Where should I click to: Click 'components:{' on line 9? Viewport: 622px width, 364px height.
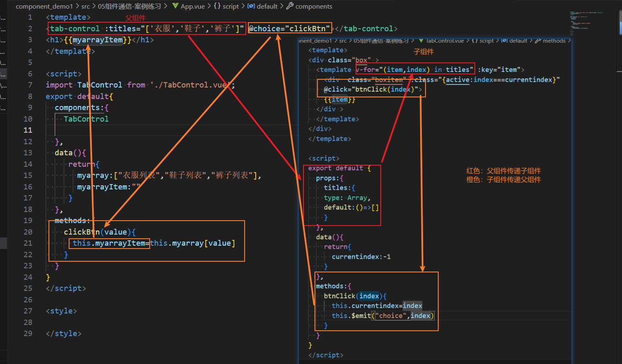[81, 108]
